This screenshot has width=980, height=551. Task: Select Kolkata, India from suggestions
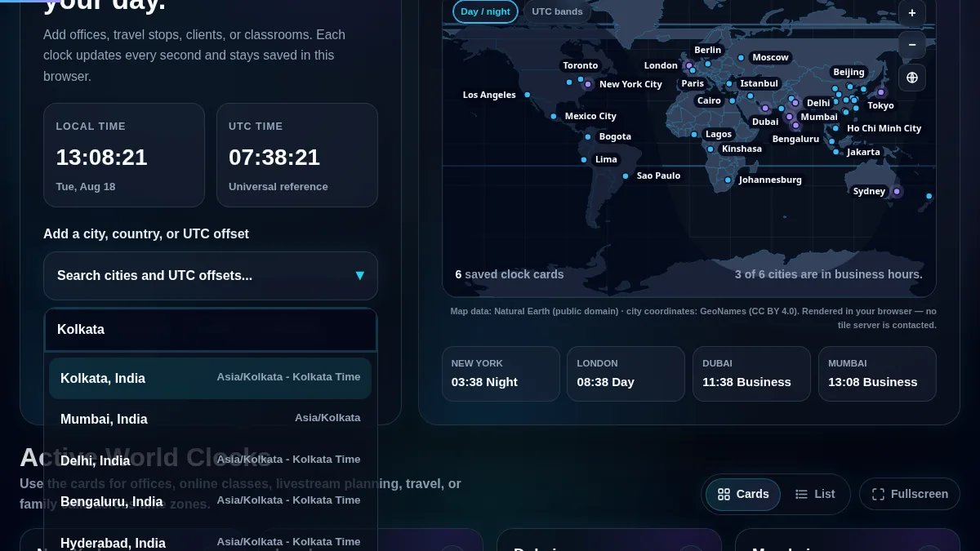click(211, 378)
